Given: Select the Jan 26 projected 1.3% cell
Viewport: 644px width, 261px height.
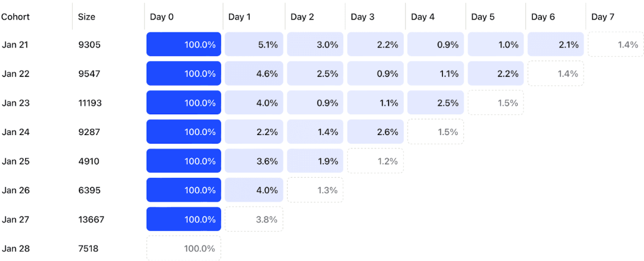Looking at the screenshot, I should point(315,190).
